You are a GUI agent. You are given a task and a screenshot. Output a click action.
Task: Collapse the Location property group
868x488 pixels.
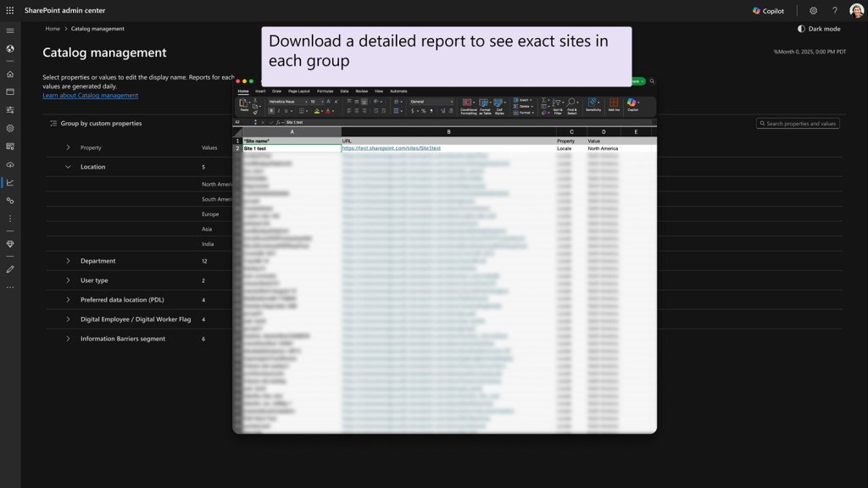pos(68,167)
